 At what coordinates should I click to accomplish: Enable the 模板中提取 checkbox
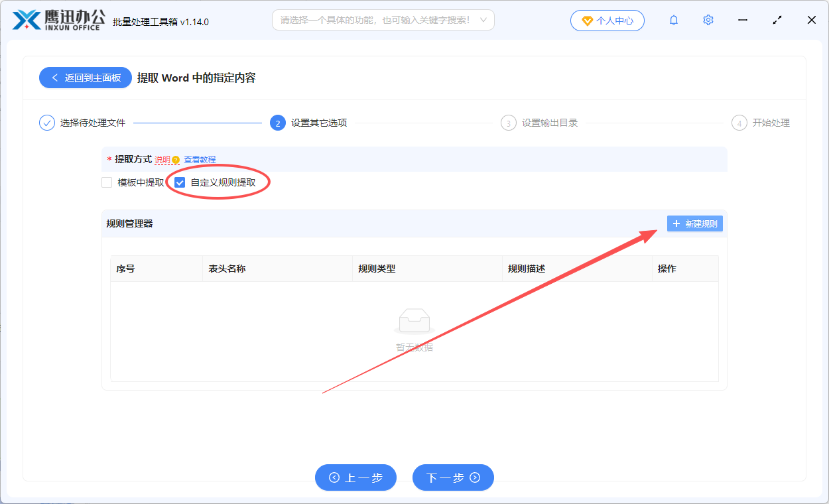pos(107,182)
